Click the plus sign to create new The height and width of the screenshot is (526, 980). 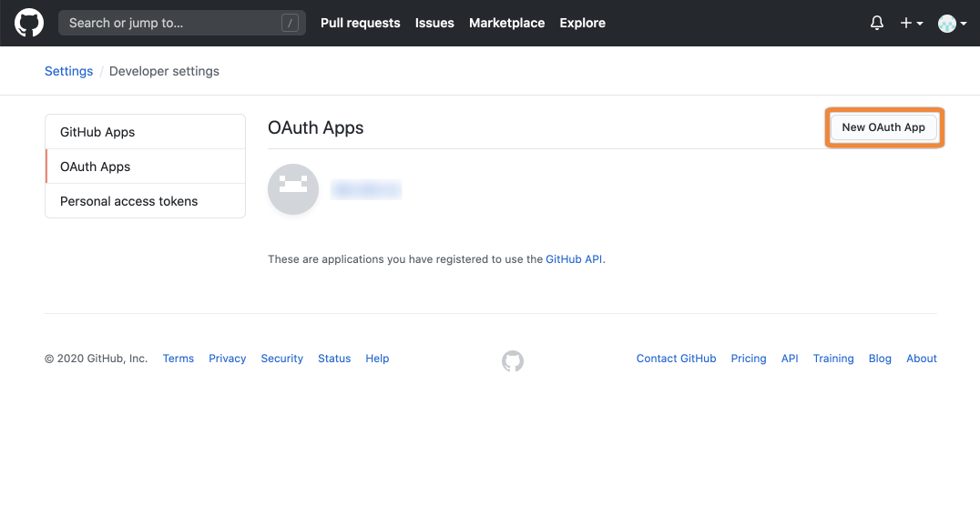pyautogui.click(x=905, y=23)
